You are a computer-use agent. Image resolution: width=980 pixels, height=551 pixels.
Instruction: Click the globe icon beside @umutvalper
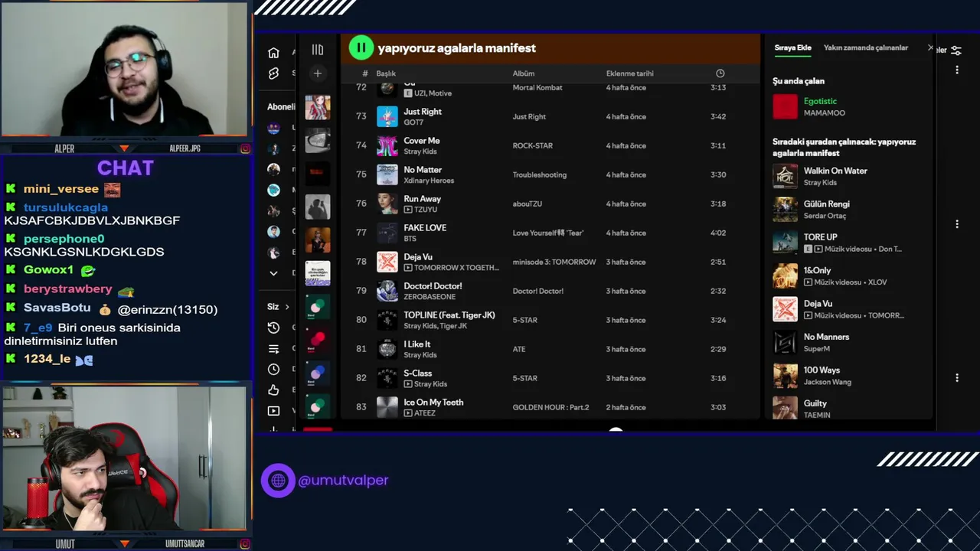[278, 481]
